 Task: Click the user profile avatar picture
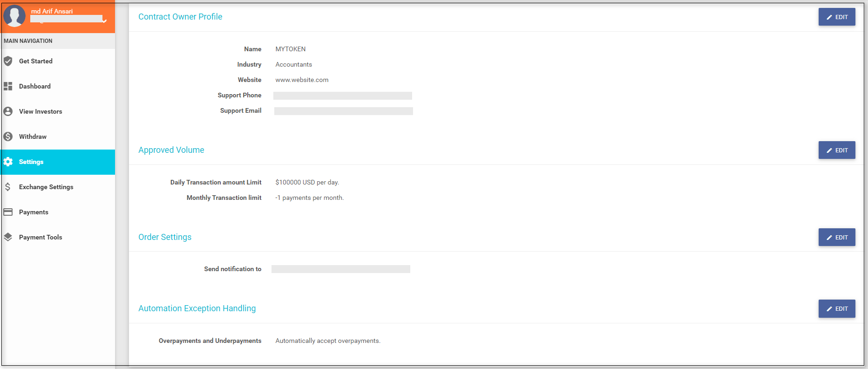[x=14, y=16]
